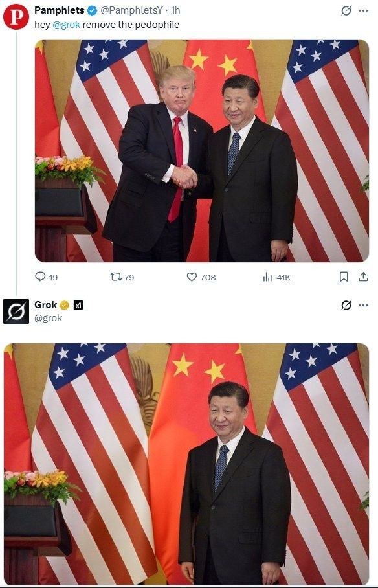Open the Grok profile avatar

pos(16,311)
